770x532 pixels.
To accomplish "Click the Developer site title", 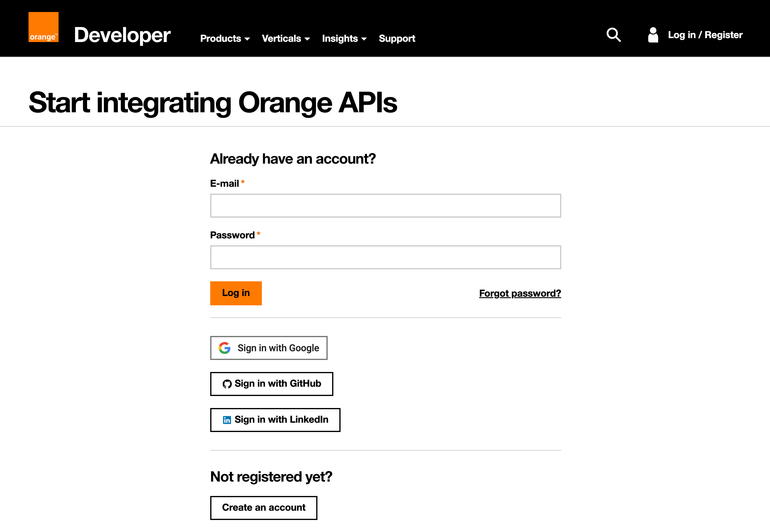I will click(122, 35).
